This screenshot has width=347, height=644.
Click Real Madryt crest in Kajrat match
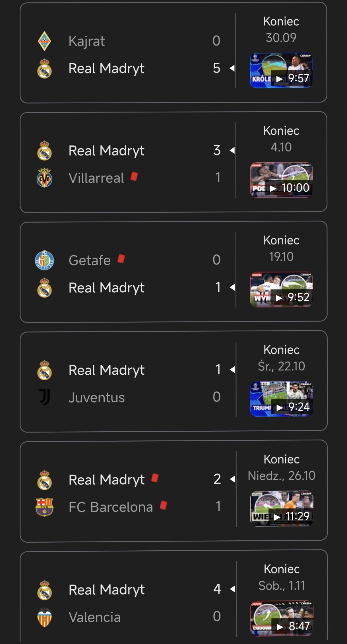point(44,68)
